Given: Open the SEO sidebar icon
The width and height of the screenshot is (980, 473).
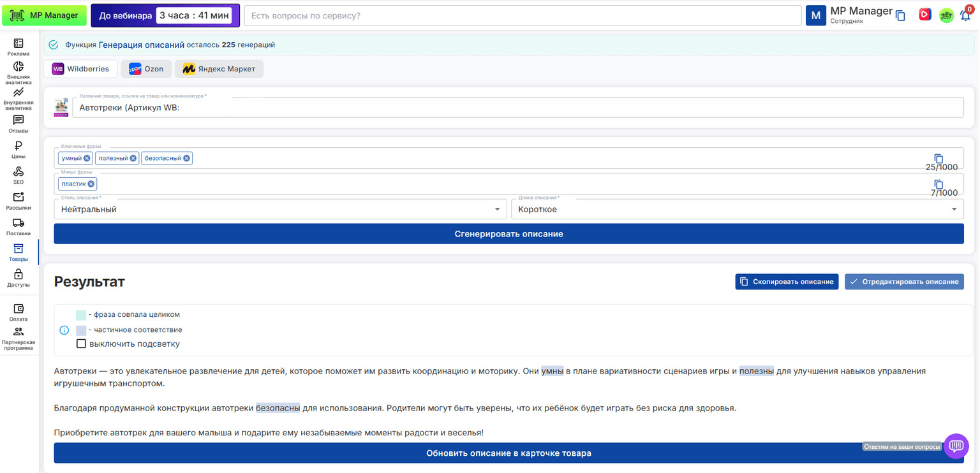Looking at the screenshot, I should pos(19,176).
